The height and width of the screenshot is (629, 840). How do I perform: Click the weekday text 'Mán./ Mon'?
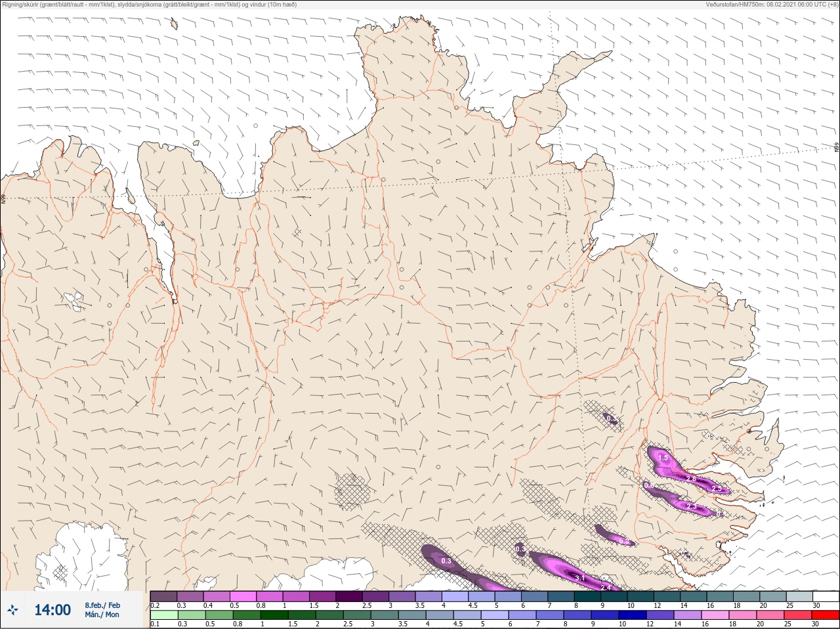click(x=102, y=615)
